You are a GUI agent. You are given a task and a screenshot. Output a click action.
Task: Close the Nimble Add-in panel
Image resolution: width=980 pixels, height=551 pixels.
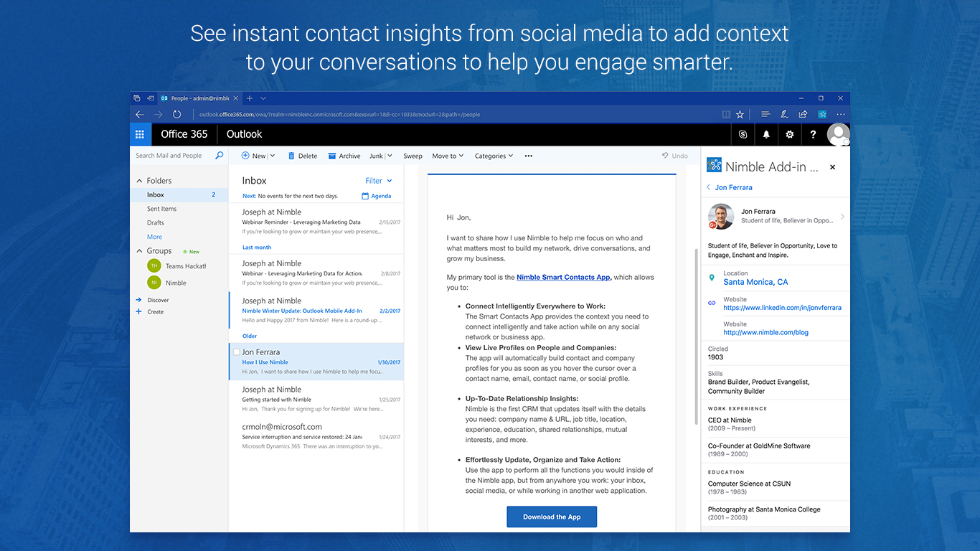coord(833,167)
